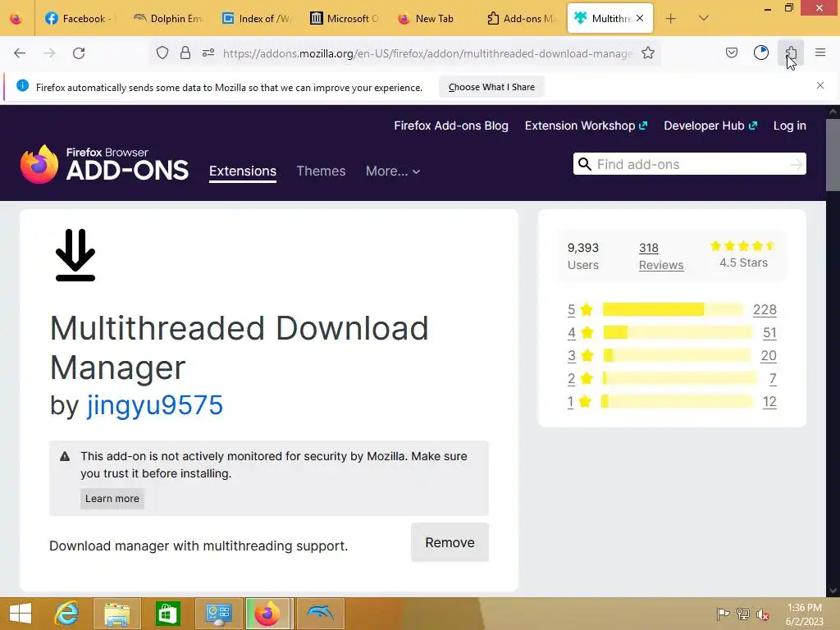The width and height of the screenshot is (840, 630).
Task: Open Windows Store from taskbar
Action: (x=167, y=614)
